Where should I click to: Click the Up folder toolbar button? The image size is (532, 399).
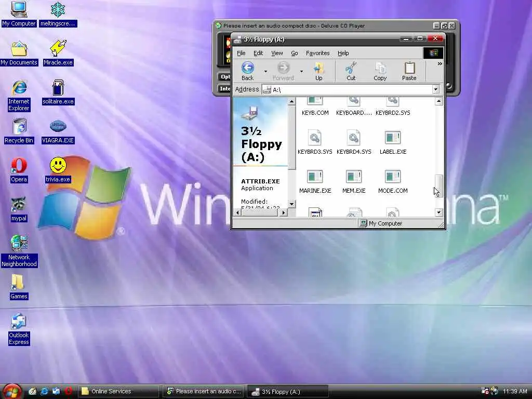318,71
